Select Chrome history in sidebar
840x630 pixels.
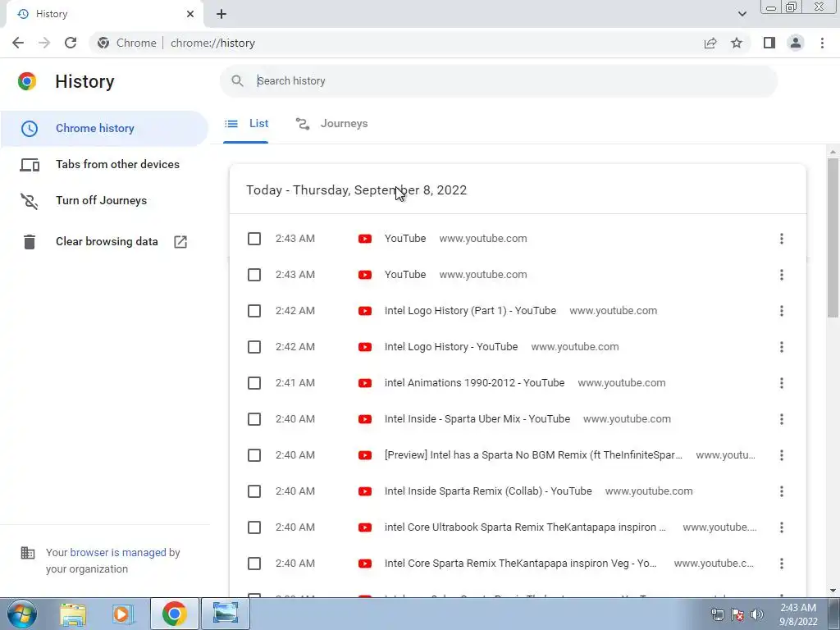coord(104,129)
